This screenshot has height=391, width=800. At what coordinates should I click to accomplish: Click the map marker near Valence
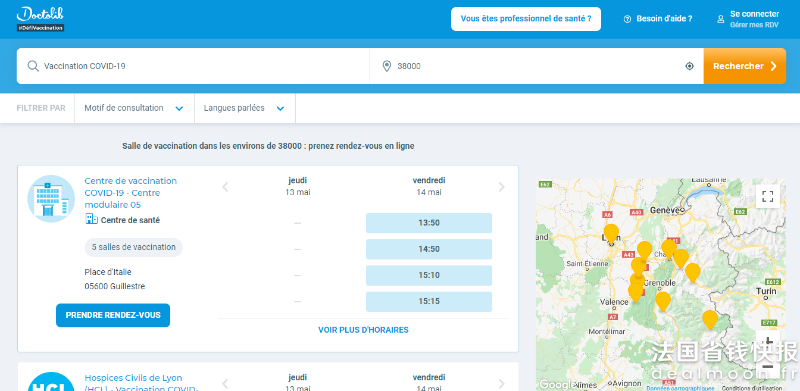pyautogui.click(x=635, y=292)
